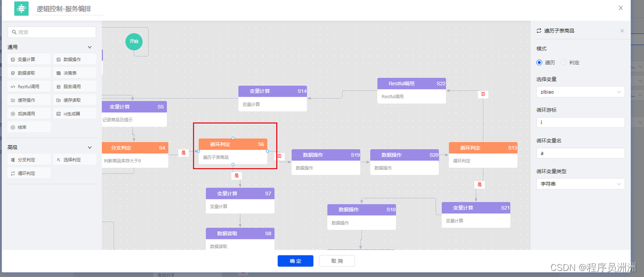The width and height of the screenshot is (644, 277).
Task: Select the Restful调用 palette item
Action: pos(29,86)
